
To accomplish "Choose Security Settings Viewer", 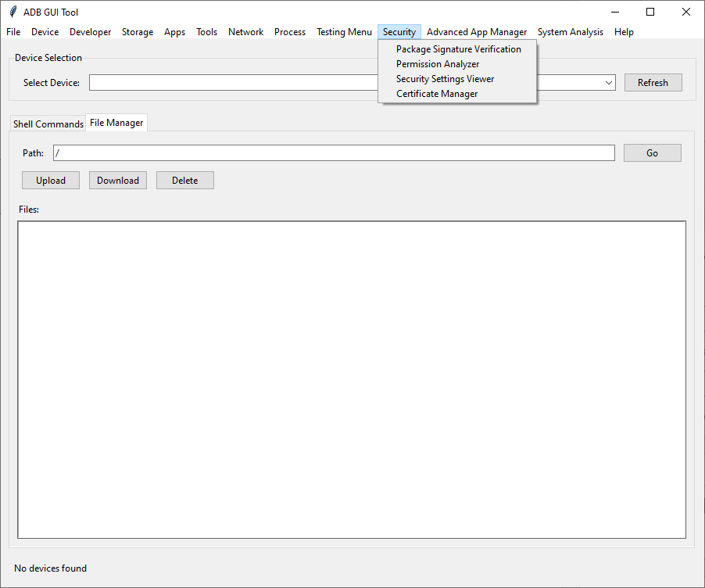I will [443, 78].
